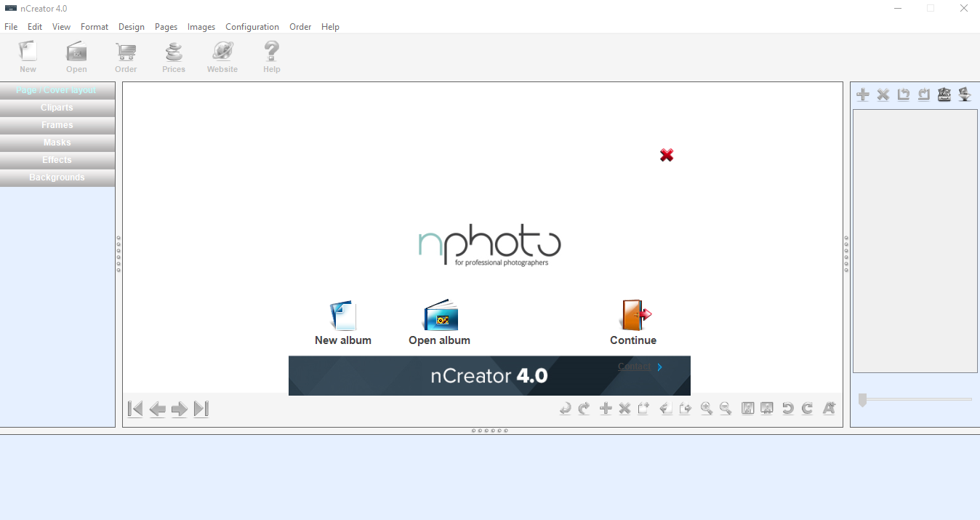
Task: Click the right panel splitter handle
Action: coord(846,254)
